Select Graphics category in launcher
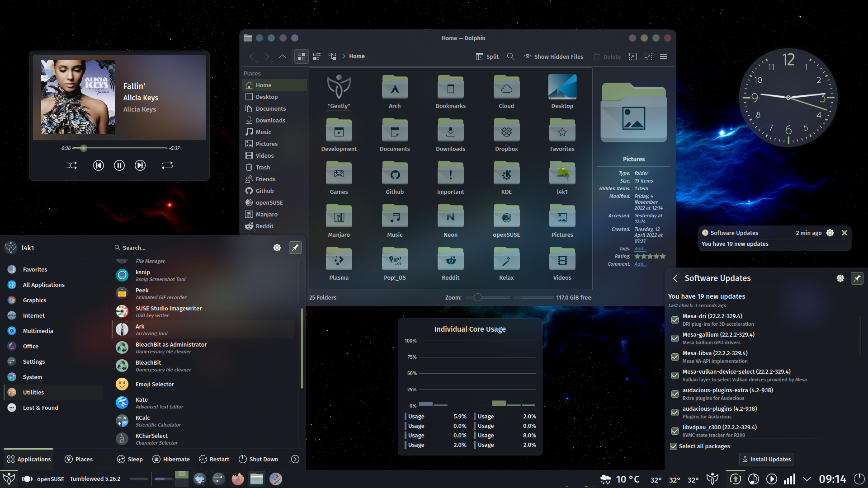The height and width of the screenshot is (488, 868). point(53,300)
